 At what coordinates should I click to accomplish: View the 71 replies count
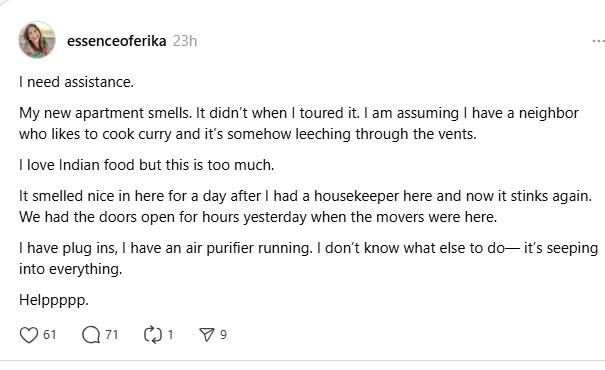pyautogui.click(x=112, y=335)
